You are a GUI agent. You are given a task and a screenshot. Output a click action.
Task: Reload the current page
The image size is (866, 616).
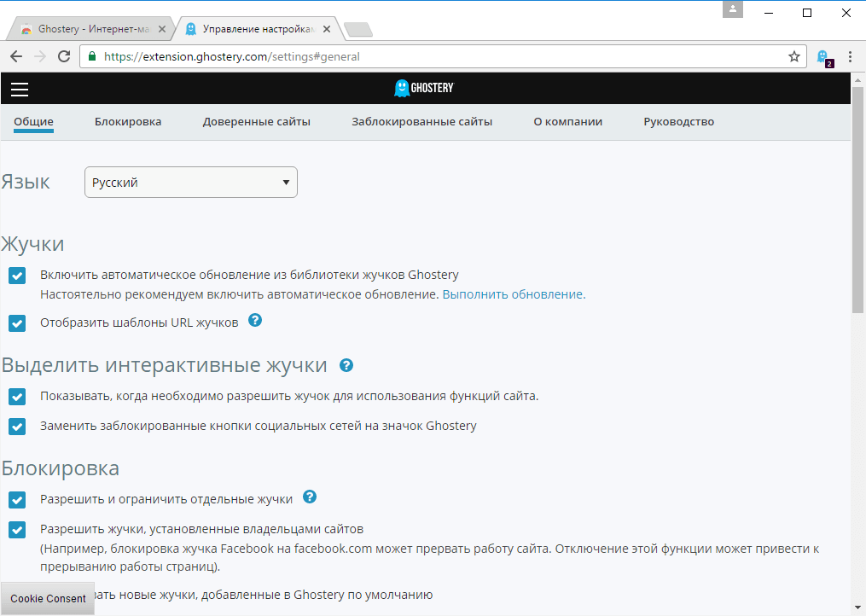pos(64,56)
